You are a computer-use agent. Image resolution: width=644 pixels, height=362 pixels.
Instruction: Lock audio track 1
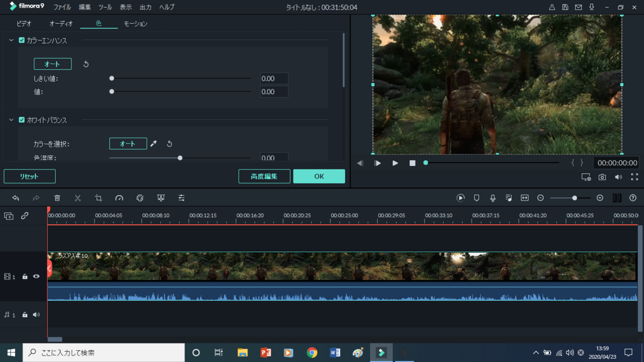(x=25, y=315)
